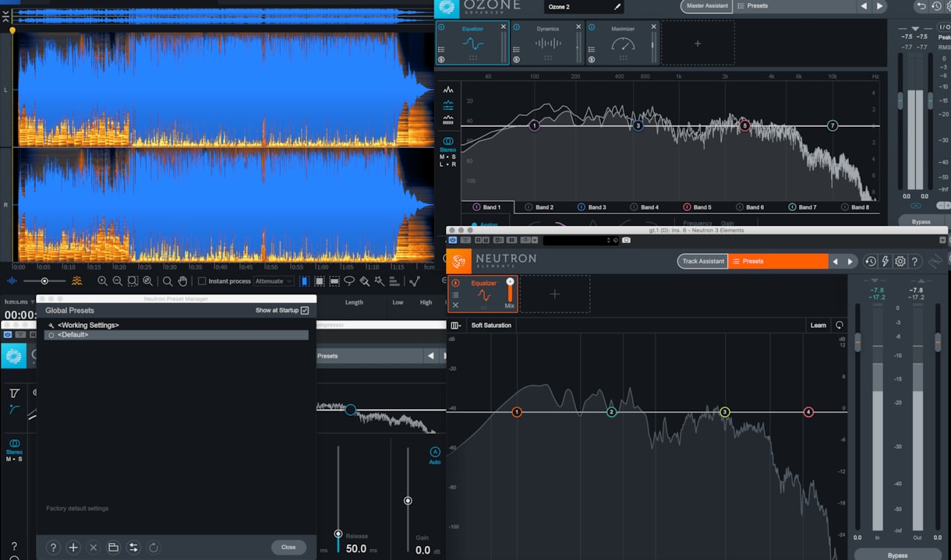
Task: Toggle Ozone Maximizer module power
Action: pos(592,27)
